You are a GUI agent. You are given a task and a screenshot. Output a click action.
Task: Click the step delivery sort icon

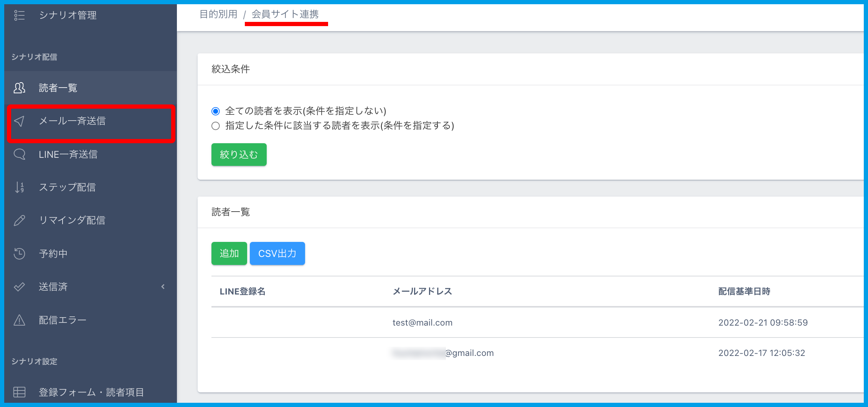(19, 187)
